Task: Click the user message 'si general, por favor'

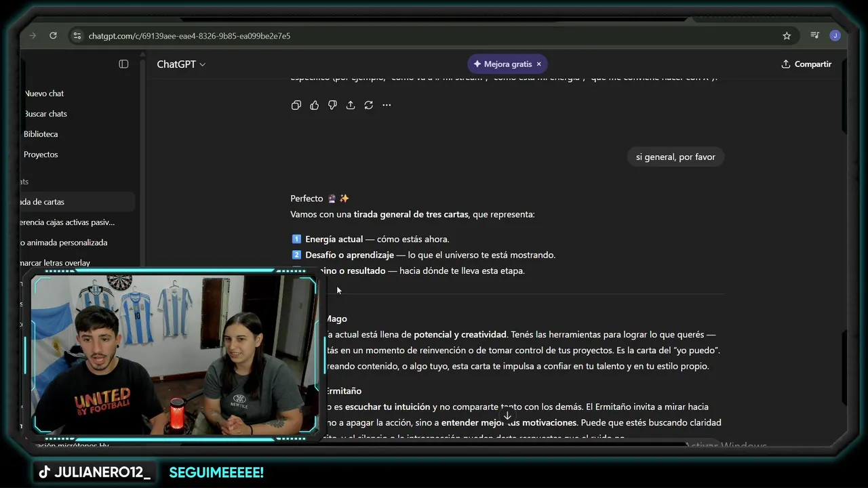Action: click(x=675, y=157)
